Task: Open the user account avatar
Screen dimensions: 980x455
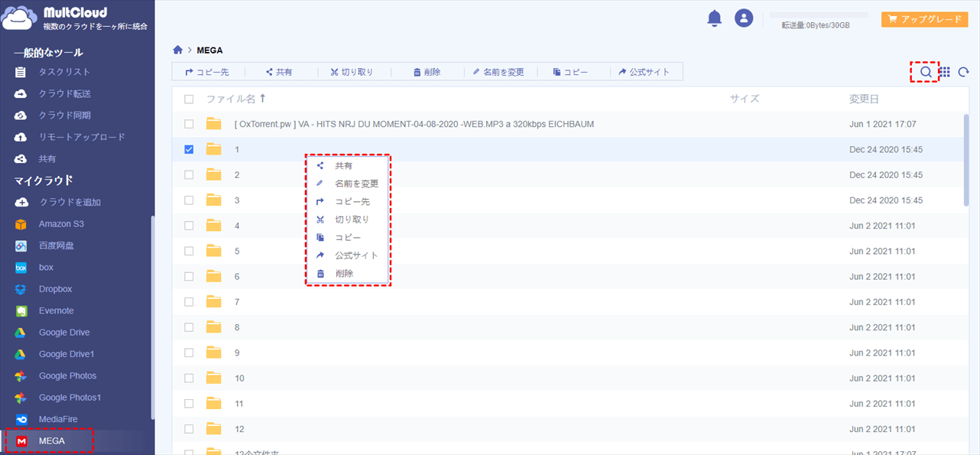Action: pos(744,18)
